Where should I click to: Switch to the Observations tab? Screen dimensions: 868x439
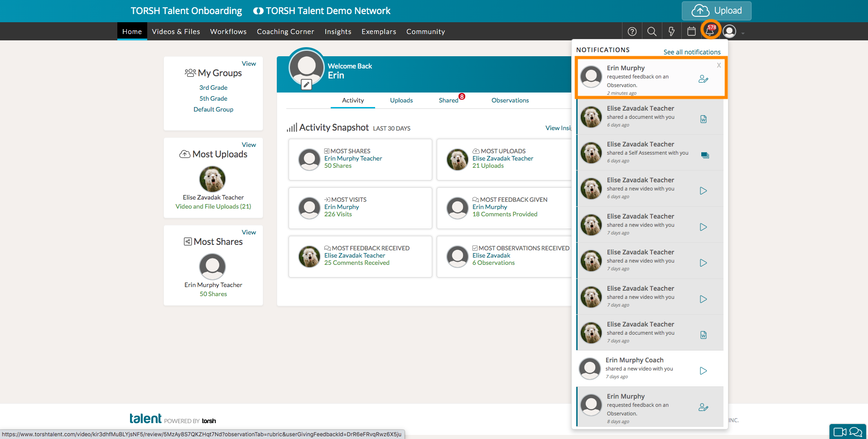[x=510, y=100]
